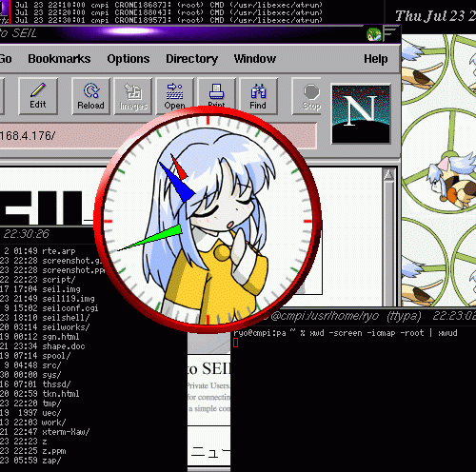Stop loading with the Stop button
The width and height of the screenshot is (476, 472).
pos(307,96)
